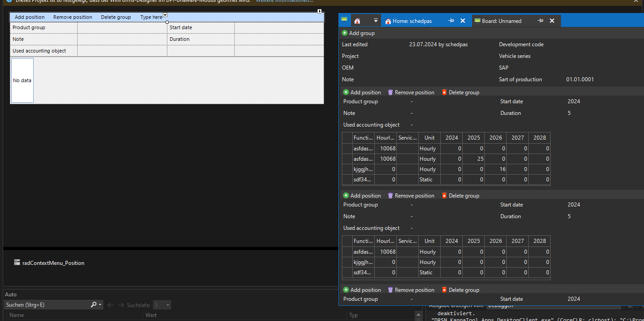Screen dimensions: 644x321
Task: Click the grid cell with value 16
Action: (x=495, y=169)
